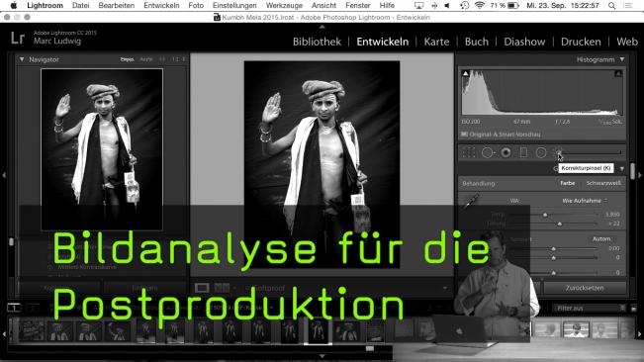Collapse the right panel group arrow

pos(640,175)
